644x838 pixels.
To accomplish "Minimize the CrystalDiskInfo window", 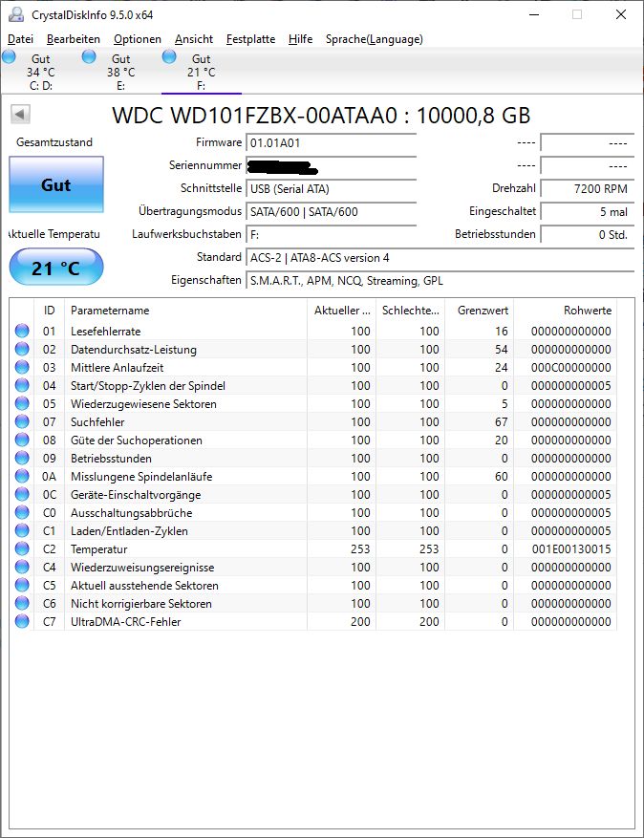I will point(534,14).
